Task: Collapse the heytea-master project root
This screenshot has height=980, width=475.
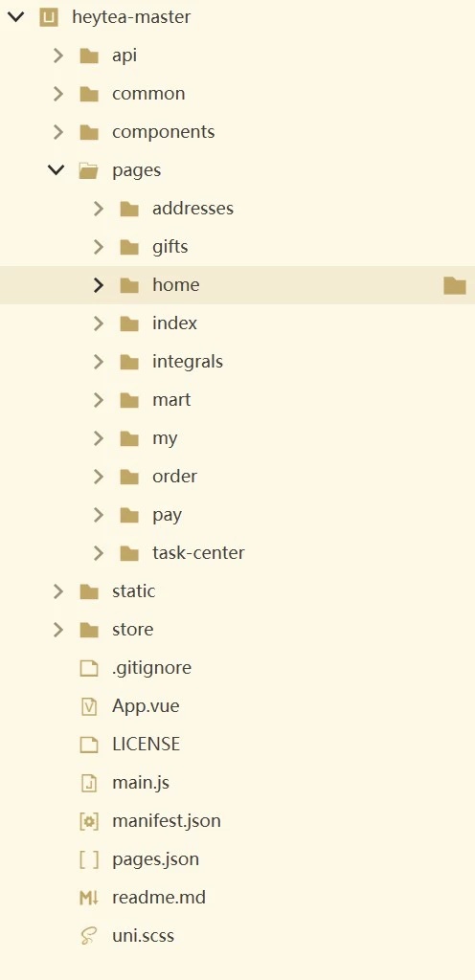Action: click(x=15, y=17)
